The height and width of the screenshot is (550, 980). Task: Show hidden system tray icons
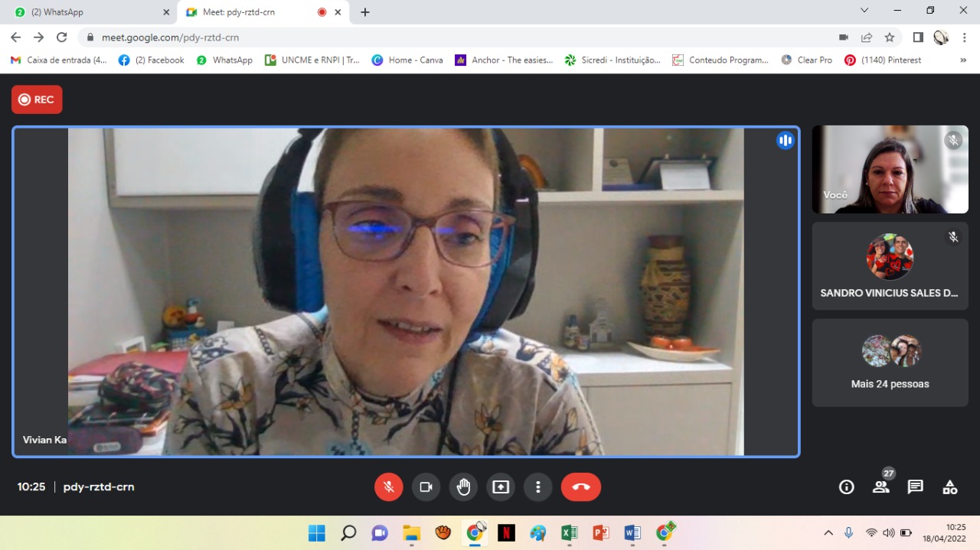click(828, 532)
